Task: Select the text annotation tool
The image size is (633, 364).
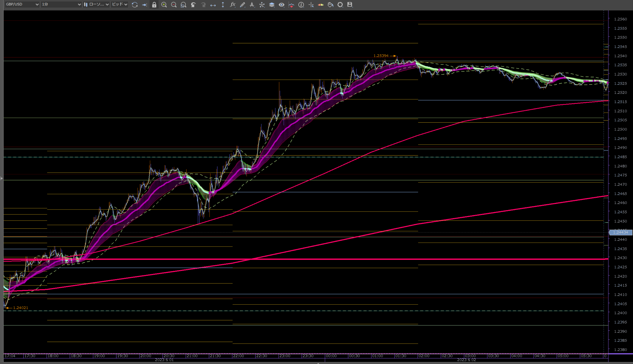Action: 252,5
